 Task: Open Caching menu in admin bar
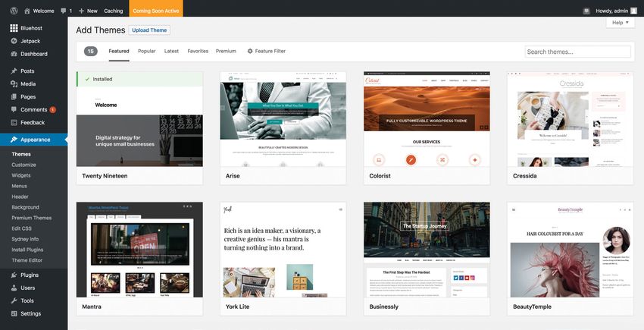(114, 11)
